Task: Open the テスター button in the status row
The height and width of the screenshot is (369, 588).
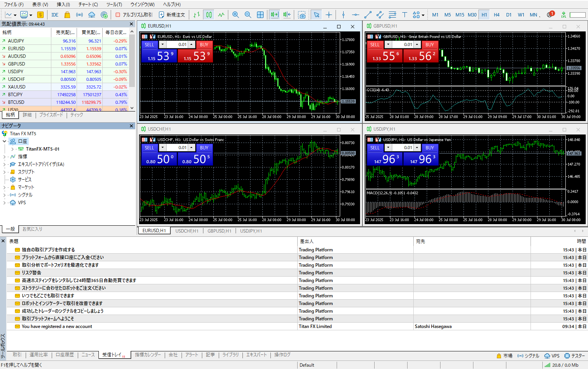Action: [x=575, y=356]
